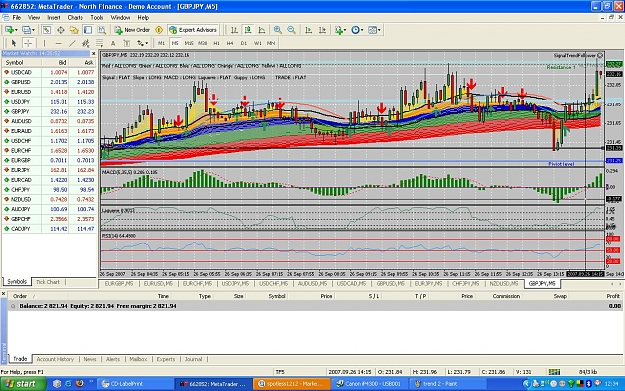The width and height of the screenshot is (625, 391).
Task: Switch to CD-LabelPrint taskbar window
Action: point(136,384)
